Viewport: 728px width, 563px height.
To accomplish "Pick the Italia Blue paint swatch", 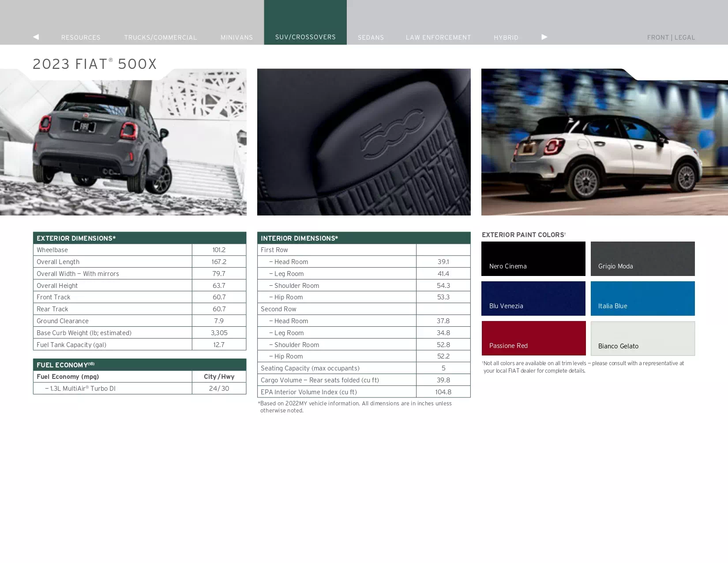I will point(643,299).
